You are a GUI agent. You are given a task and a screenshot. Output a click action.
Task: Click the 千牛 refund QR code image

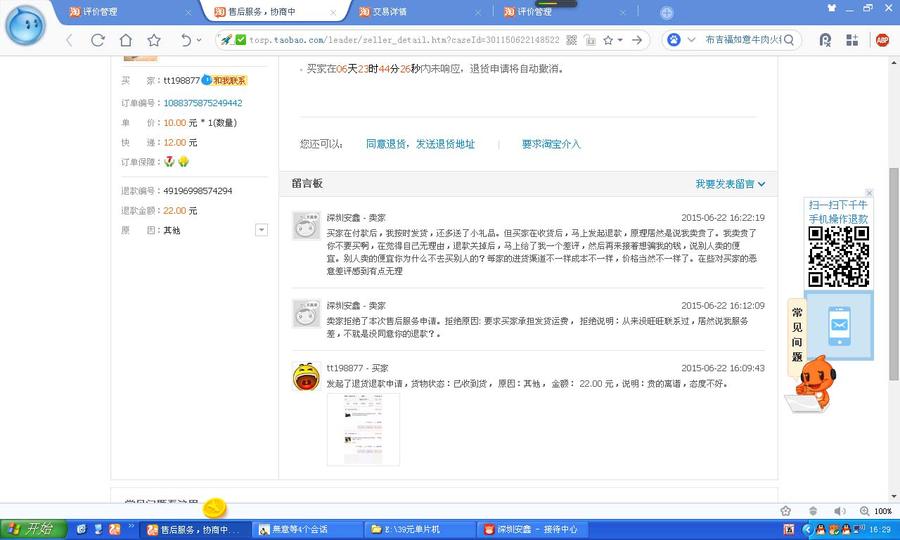click(839, 257)
